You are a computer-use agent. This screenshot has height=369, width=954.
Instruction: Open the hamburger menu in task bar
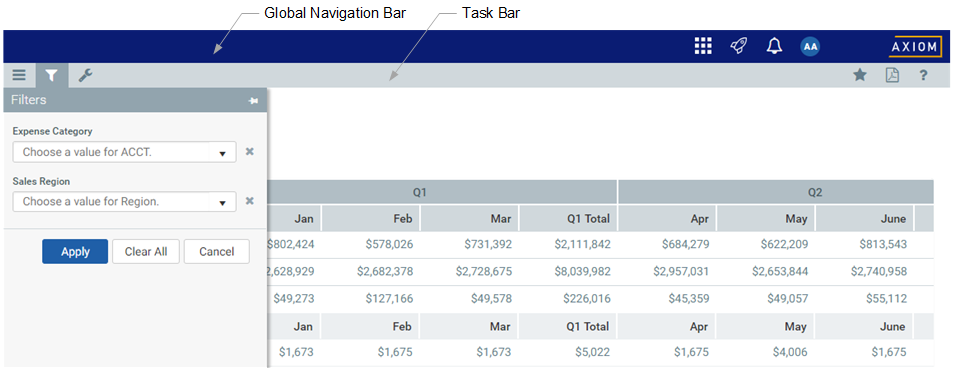(19, 76)
